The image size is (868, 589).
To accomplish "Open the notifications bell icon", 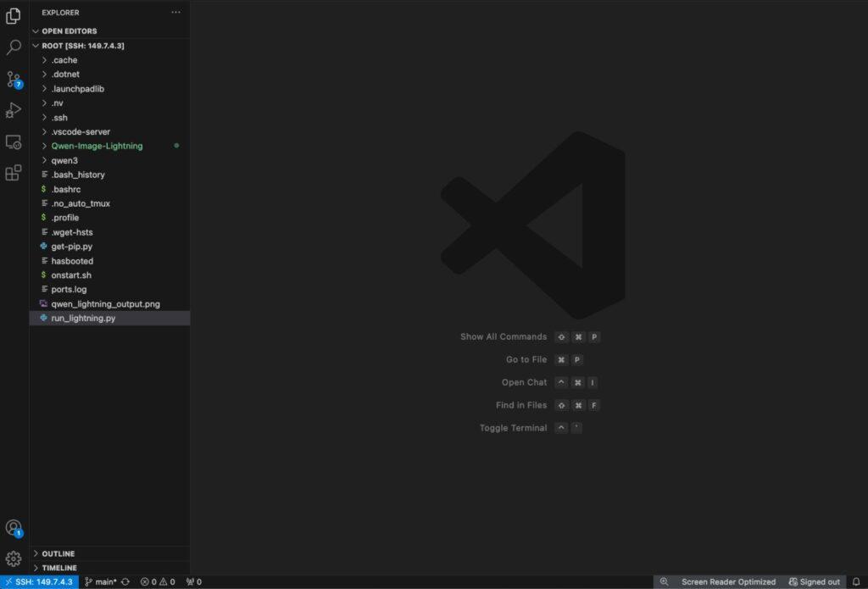I will tap(856, 582).
